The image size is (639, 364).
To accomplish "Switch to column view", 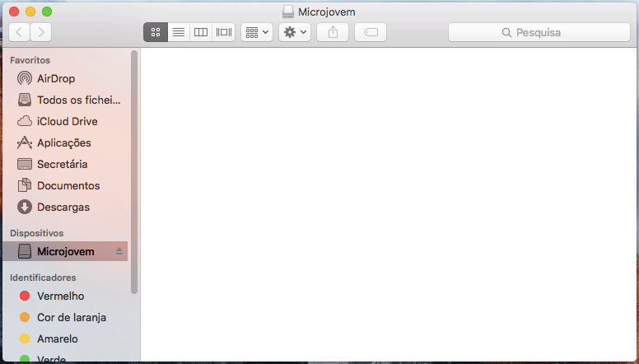I will [200, 32].
